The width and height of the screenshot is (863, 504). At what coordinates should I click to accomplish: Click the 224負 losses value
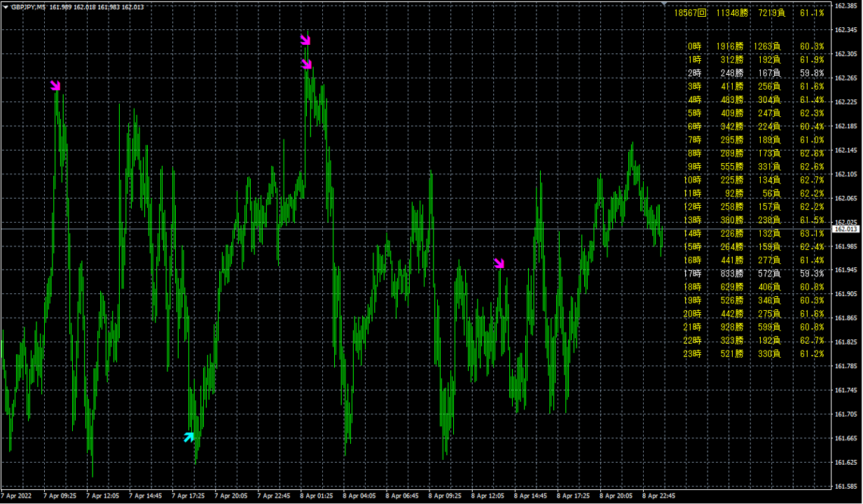[770, 127]
